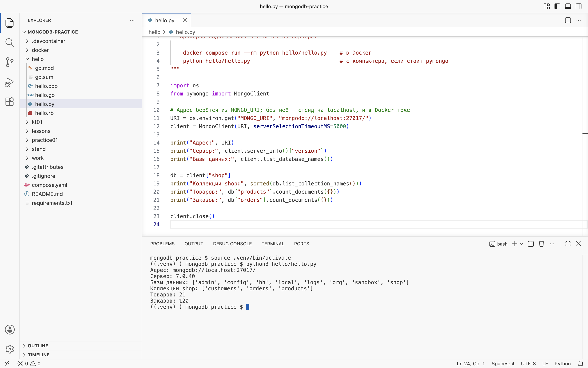Switch to the Output tab
Image resolution: width=588 pixels, height=368 pixels.
(194, 244)
